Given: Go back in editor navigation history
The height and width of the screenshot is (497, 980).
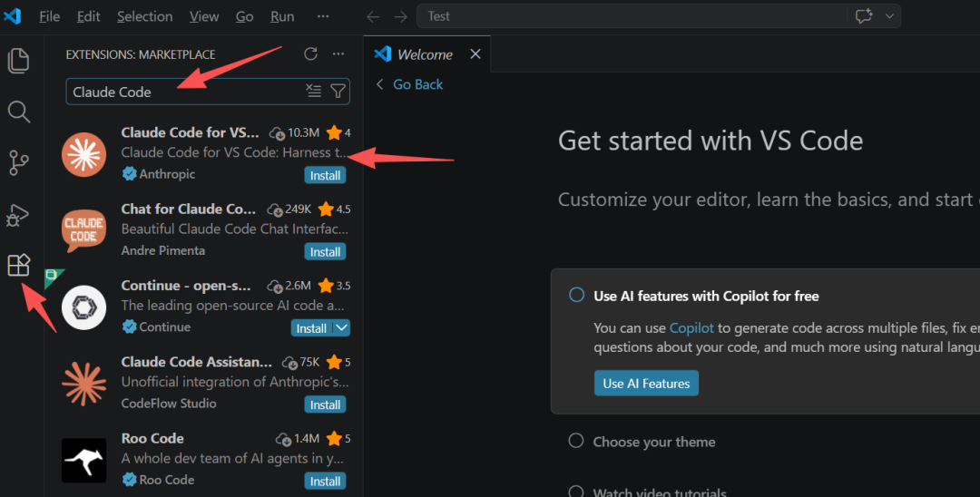Looking at the screenshot, I should (x=373, y=17).
